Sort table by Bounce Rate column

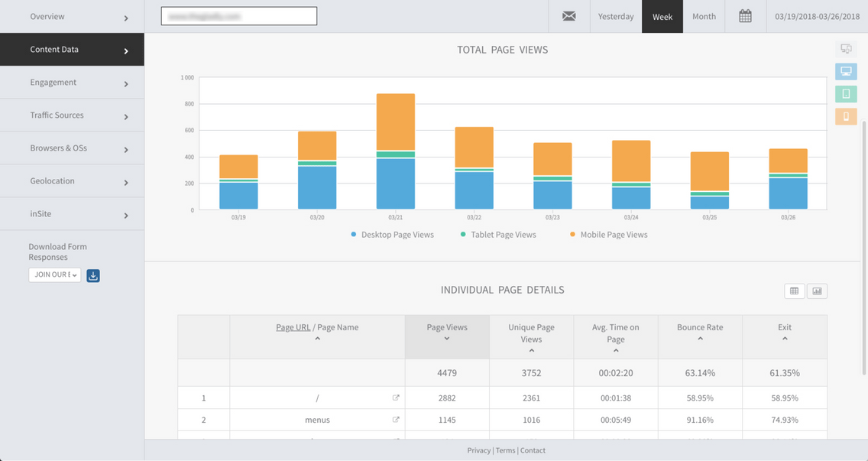(x=699, y=333)
